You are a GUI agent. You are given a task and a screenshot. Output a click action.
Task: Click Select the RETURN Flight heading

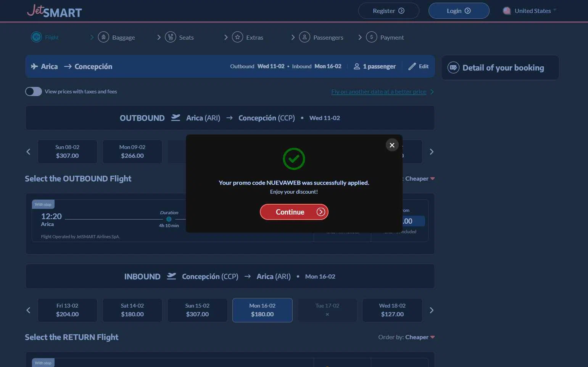71,337
